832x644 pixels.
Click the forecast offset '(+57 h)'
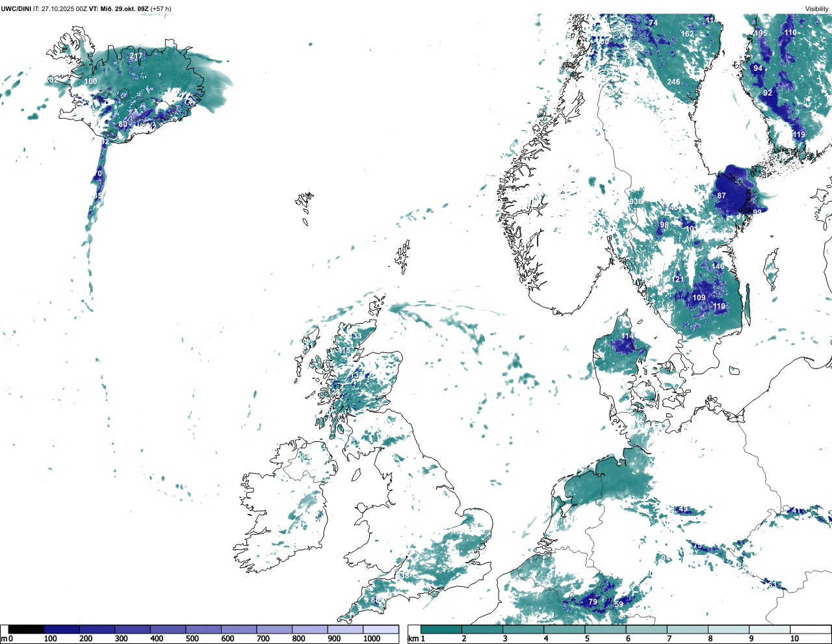click(161, 8)
